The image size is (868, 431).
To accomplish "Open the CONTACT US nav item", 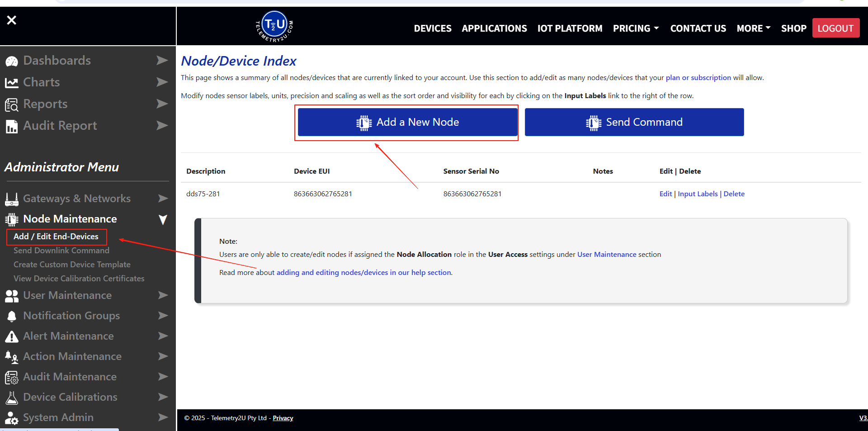I will [x=698, y=28].
